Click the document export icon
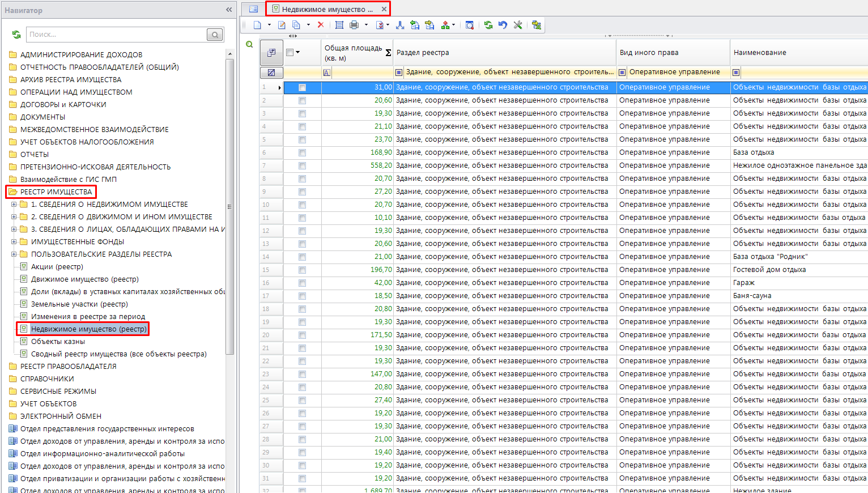 coord(380,25)
